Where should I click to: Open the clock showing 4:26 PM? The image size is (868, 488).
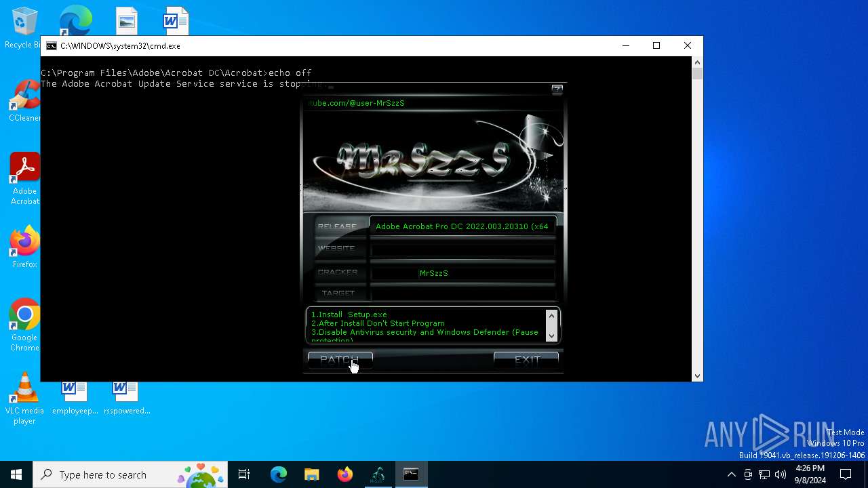tap(809, 474)
